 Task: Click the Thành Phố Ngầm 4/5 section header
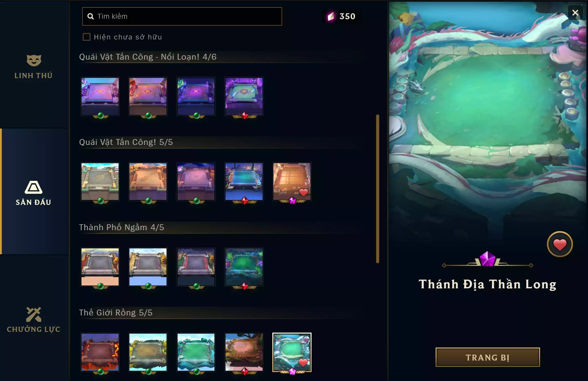point(121,227)
